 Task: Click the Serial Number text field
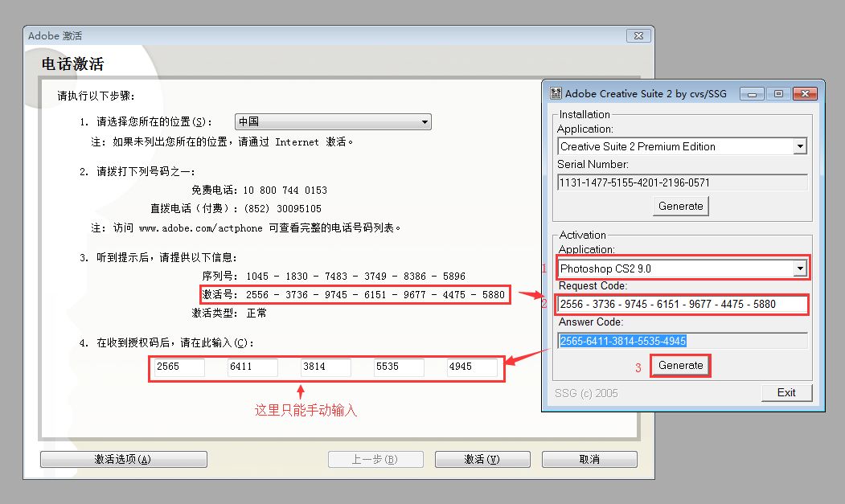(682, 182)
